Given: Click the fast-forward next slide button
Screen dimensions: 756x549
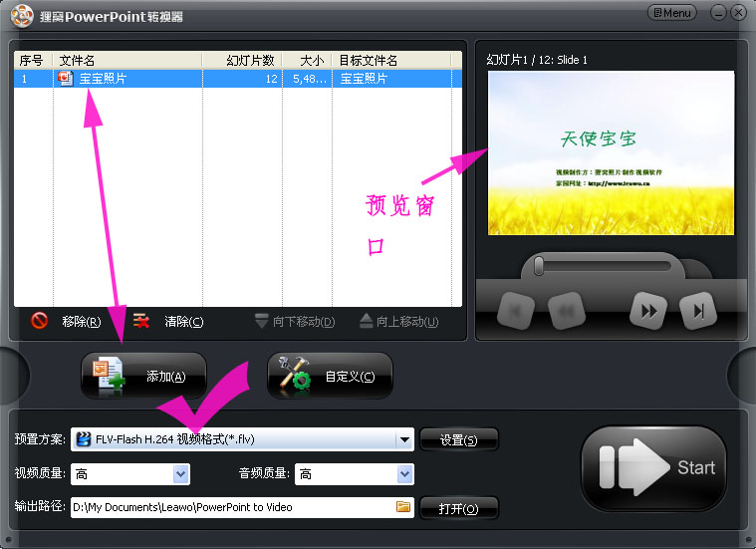Looking at the screenshot, I should coord(648,311).
